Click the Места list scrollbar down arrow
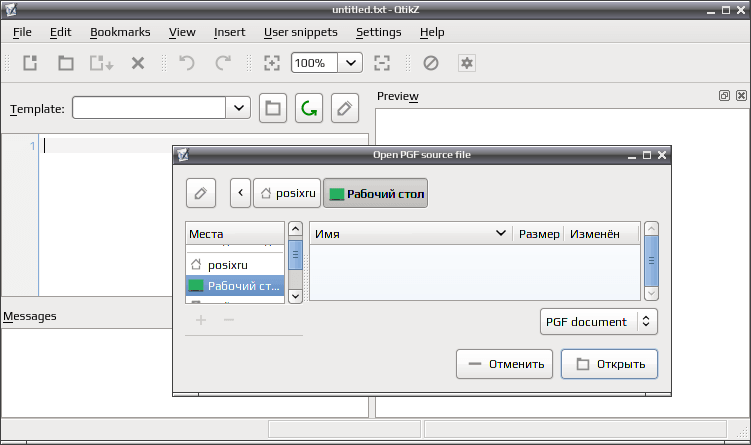Screen dimensions: 751x445 296,297
